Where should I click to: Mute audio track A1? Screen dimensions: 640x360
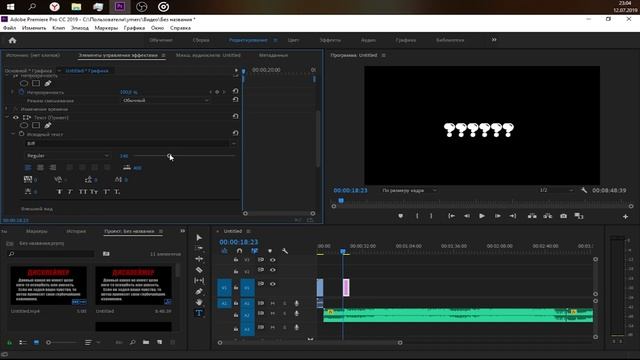click(x=272, y=303)
